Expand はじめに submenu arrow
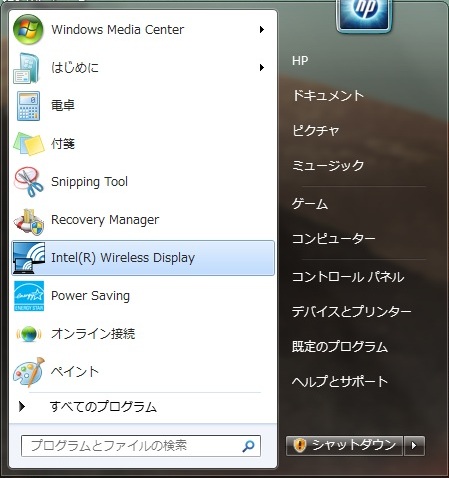This screenshot has width=449, height=478. (262, 68)
